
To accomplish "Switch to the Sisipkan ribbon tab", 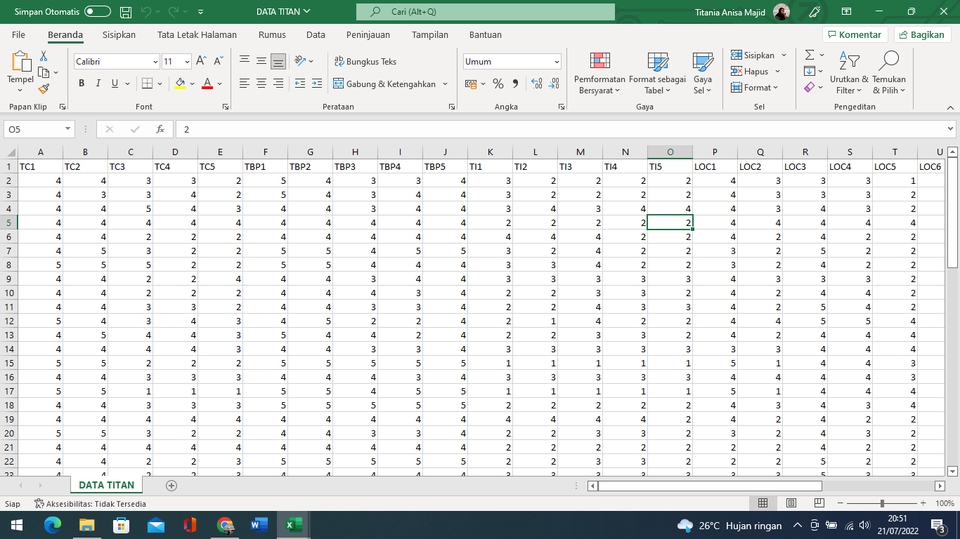I will (119, 35).
